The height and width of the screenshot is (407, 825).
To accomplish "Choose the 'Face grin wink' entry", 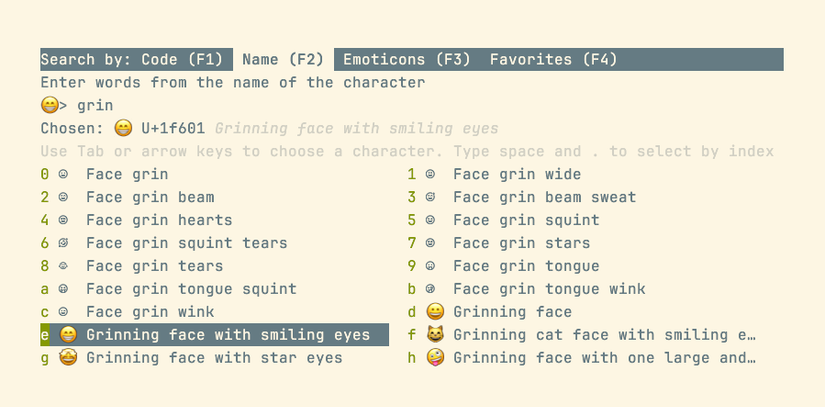I will pyautogui.click(x=150, y=312).
